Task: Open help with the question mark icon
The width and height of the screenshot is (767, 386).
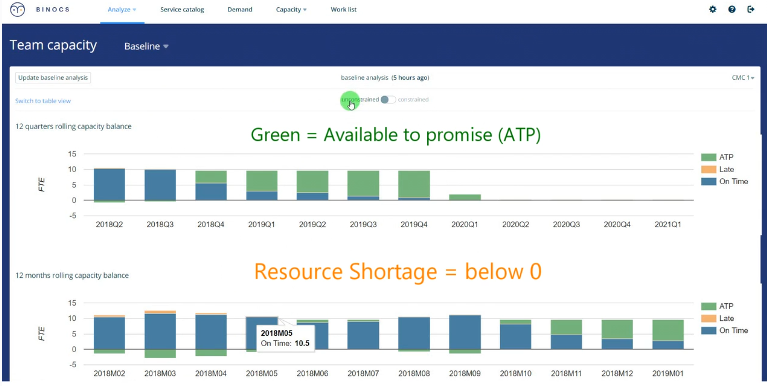Action: tap(732, 9)
